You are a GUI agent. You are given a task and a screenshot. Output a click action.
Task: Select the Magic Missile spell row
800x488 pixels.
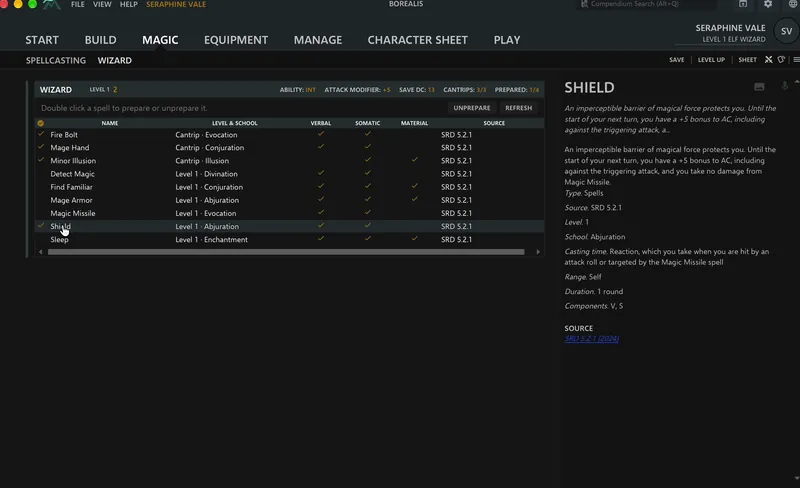[289, 213]
